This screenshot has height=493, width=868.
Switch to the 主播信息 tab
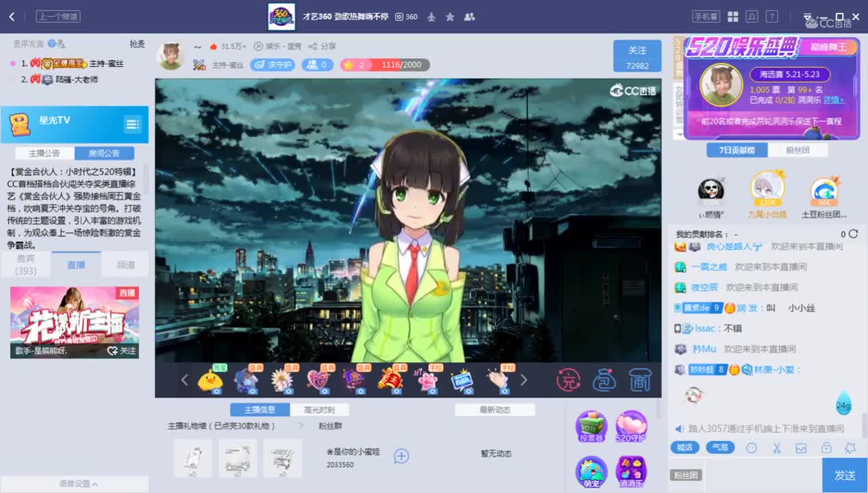[x=259, y=409]
